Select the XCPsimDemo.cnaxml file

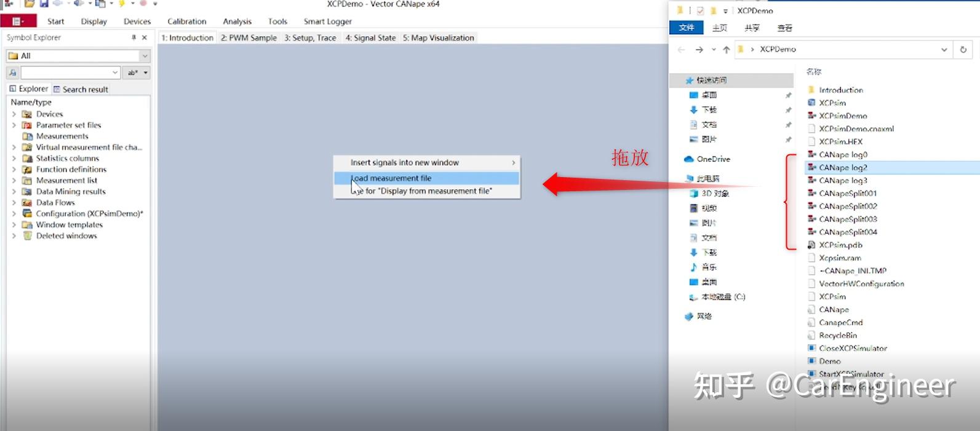coord(856,129)
